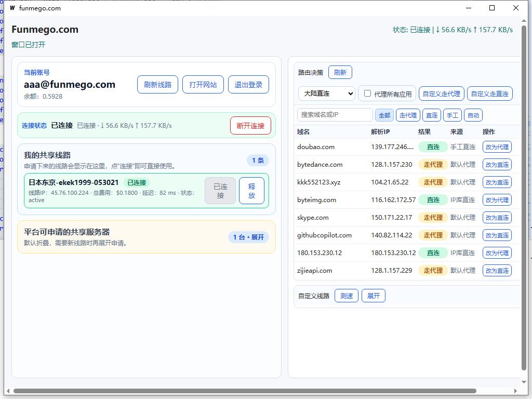
Task: Click 刷新线路 to refresh lines
Action: [157, 85]
